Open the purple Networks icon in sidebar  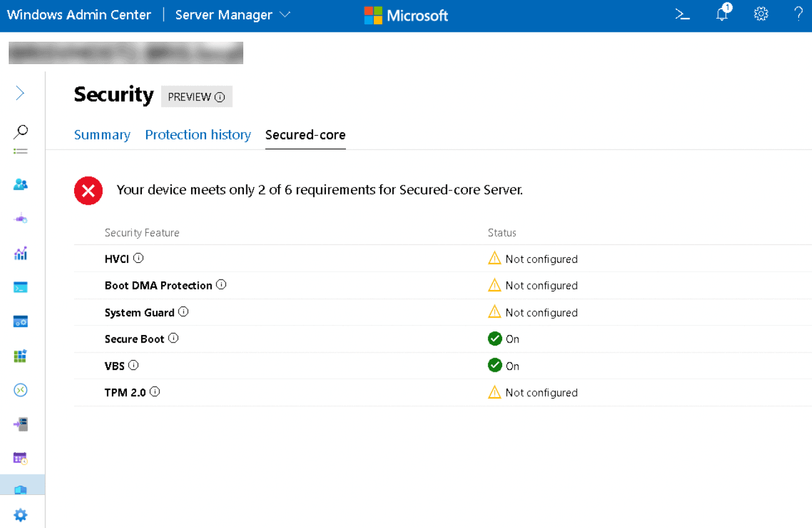(21, 219)
